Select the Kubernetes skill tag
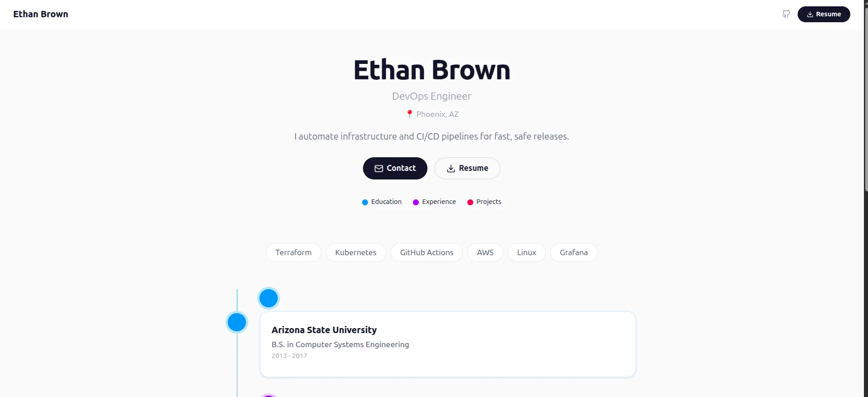868x397 pixels. 356,253
